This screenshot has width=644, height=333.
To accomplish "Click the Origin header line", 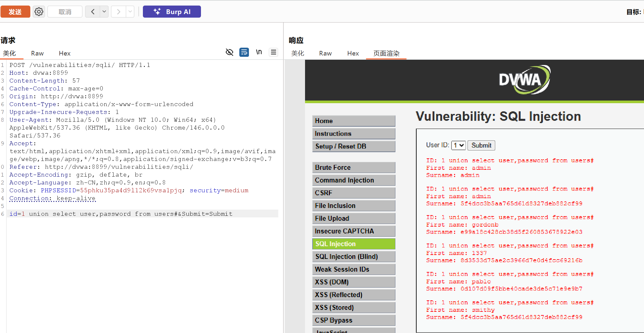I will coord(56,96).
